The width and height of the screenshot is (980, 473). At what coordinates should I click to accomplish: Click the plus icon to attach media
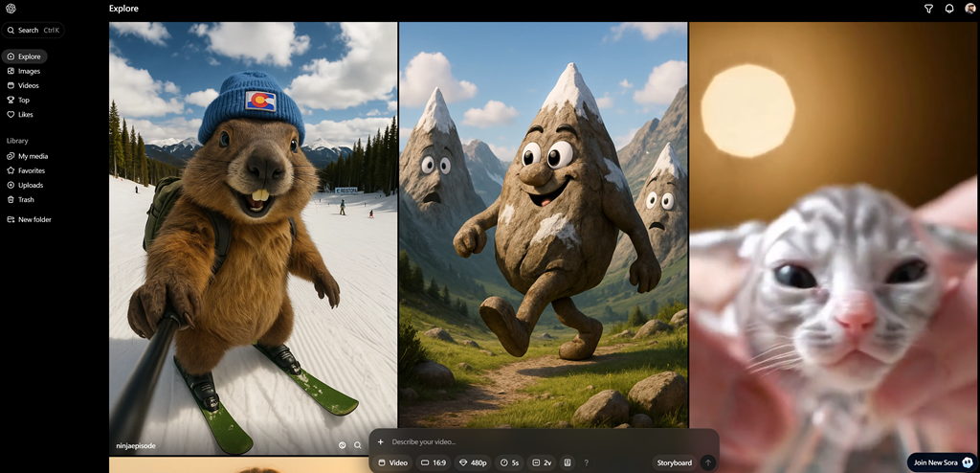point(380,441)
